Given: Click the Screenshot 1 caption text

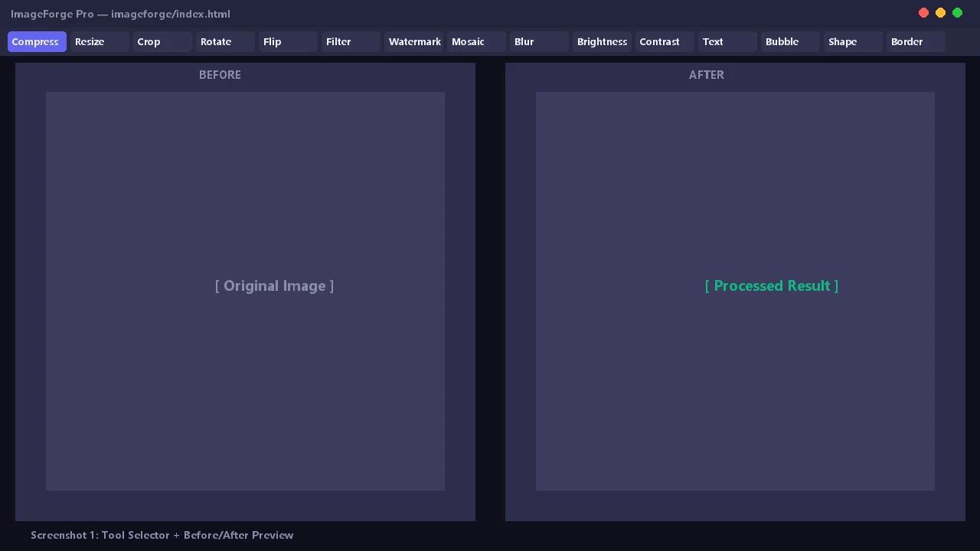Looking at the screenshot, I should click(x=162, y=535).
